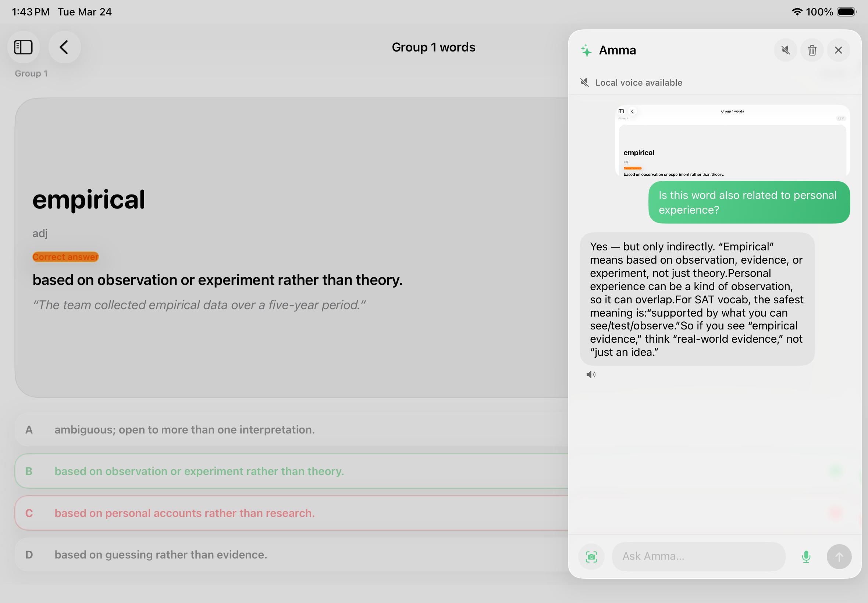Viewport: 868px width, 603px height.
Task: Click the Group 1 breadcrumb label
Action: (31, 73)
